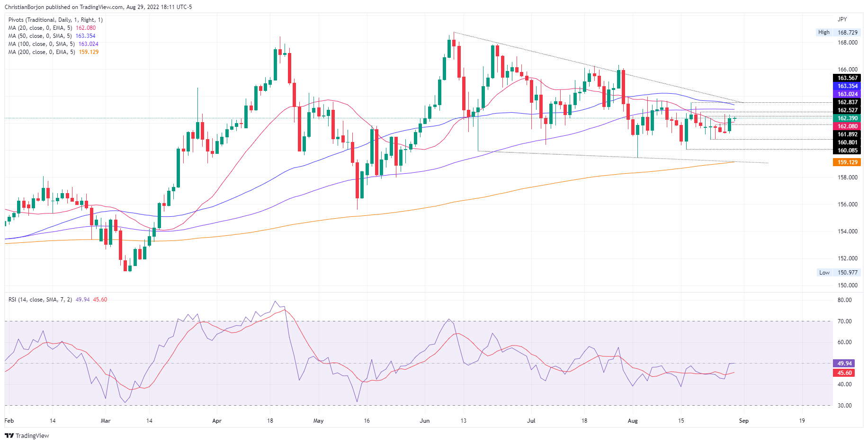Click the RSI 49.94 purple value tag
The image size is (868, 444).
click(844, 364)
